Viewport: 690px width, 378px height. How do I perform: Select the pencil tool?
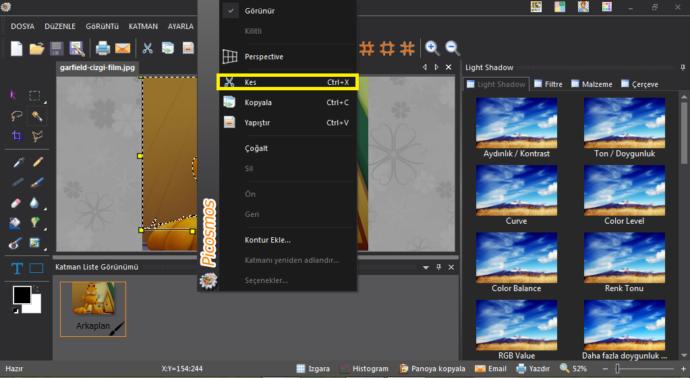(38, 162)
